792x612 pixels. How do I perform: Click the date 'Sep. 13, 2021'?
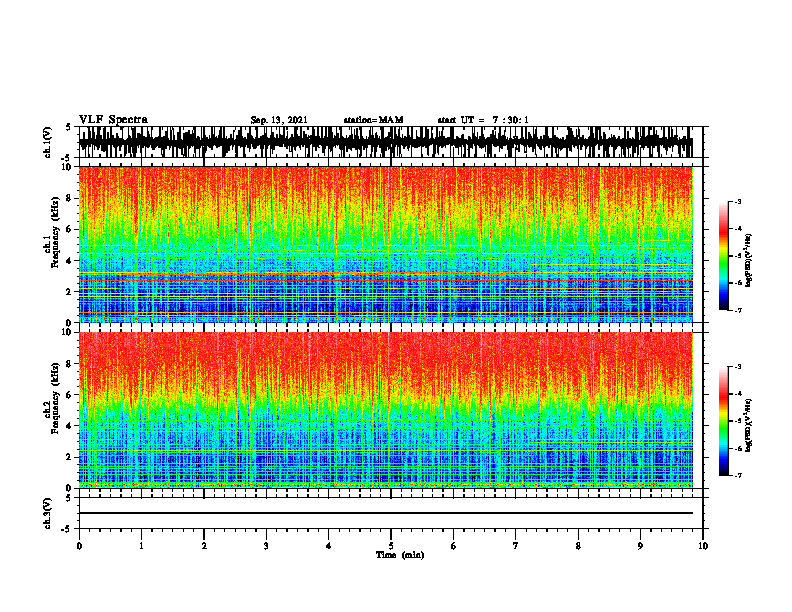(279, 120)
